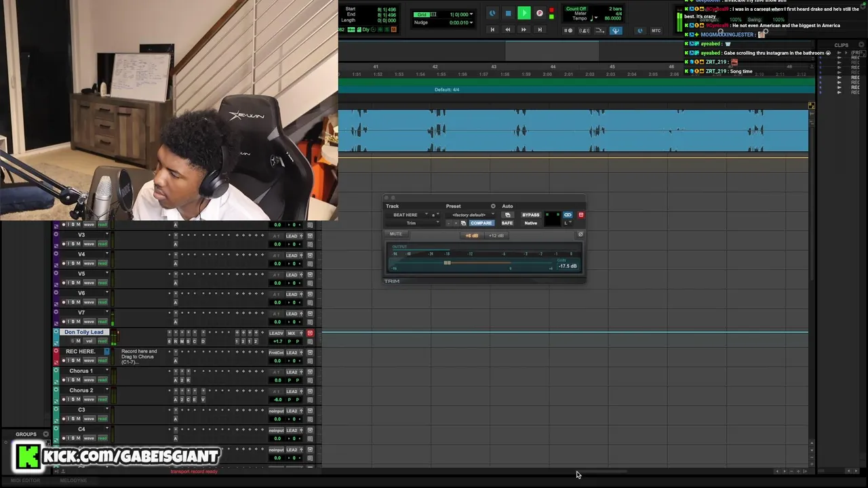This screenshot has height=488, width=868.
Task: Click the gain value -17.5 dB field
Action: point(568,266)
